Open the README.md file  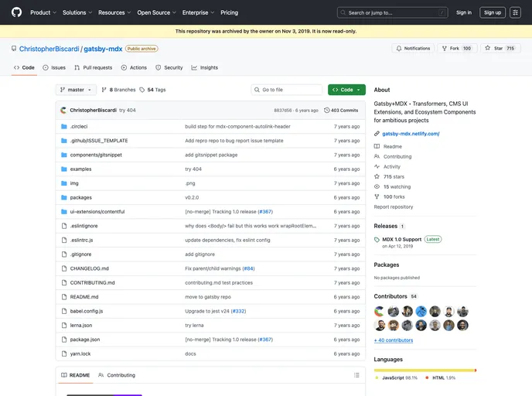84,297
